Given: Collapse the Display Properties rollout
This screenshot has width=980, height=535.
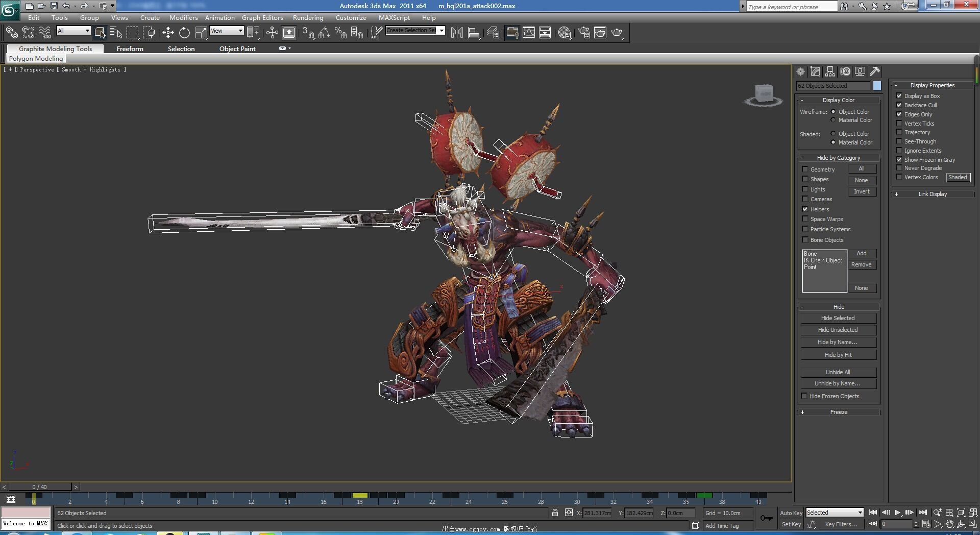Looking at the screenshot, I should pyautogui.click(x=933, y=85).
